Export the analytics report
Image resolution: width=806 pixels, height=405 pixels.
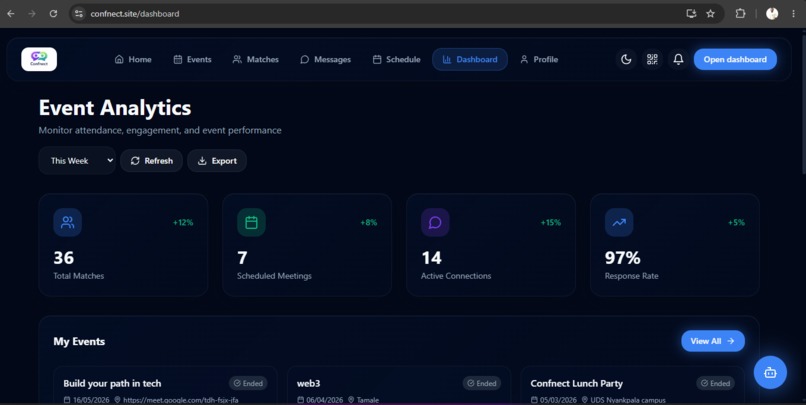click(x=217, y=161)
